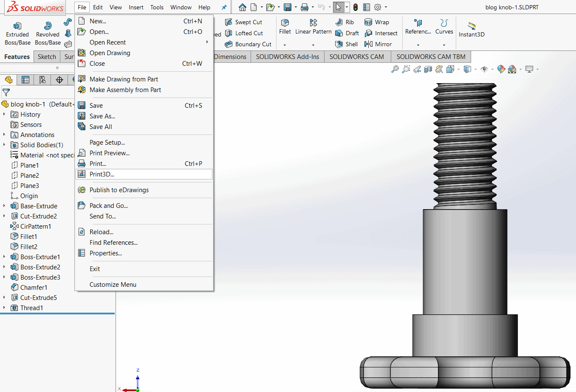Select the Draft tool
Screen dimensions: 576x392
pyautogui.click(x=347, y=33)
